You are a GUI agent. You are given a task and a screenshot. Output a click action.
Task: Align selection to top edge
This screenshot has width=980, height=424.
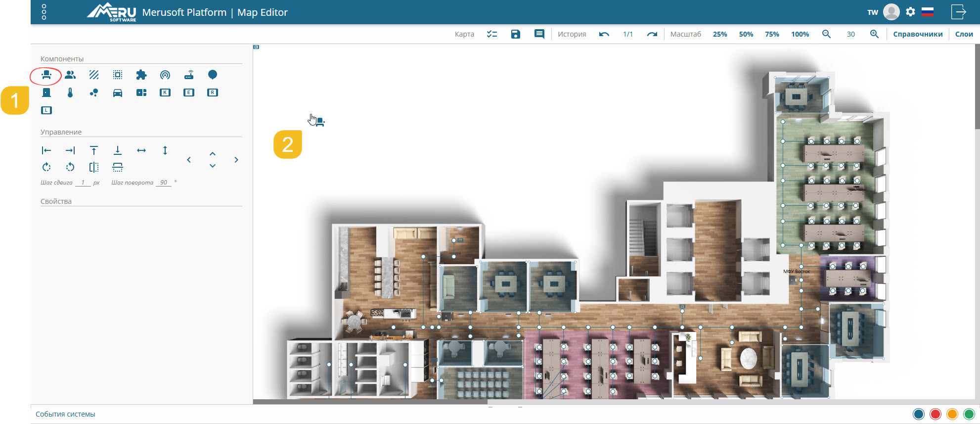pyautogui.click(x=94, y=150)
